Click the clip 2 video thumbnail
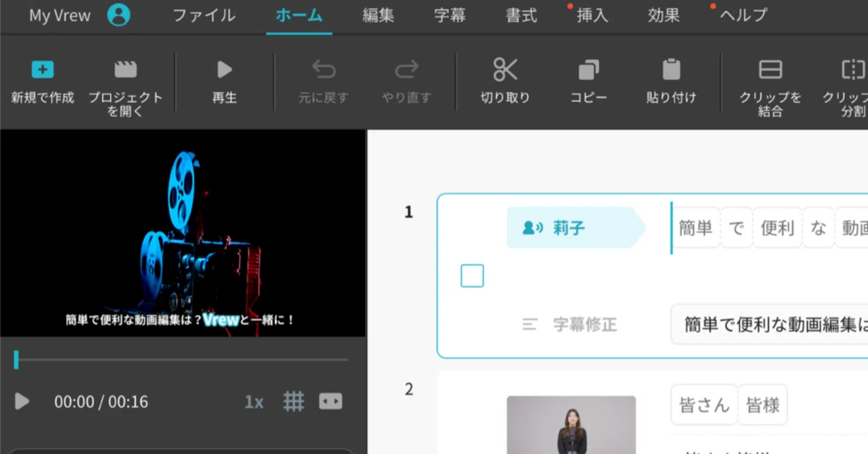This screenshot has width=868, height=454. (x=571, y=425)
